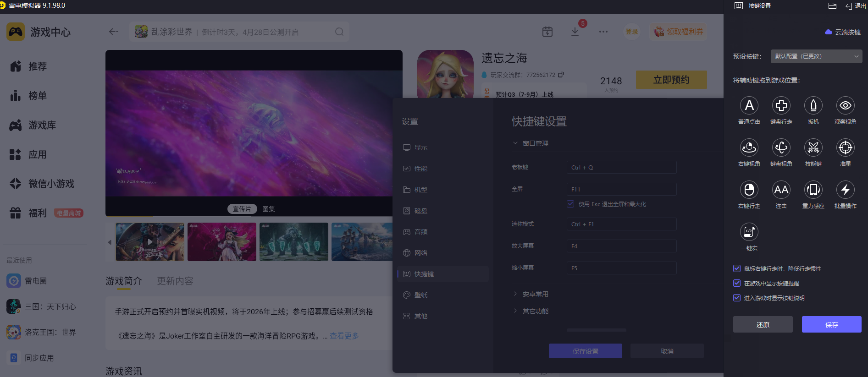
Task: Choose the 观察视角 eye icon
Action: [845, 106]
